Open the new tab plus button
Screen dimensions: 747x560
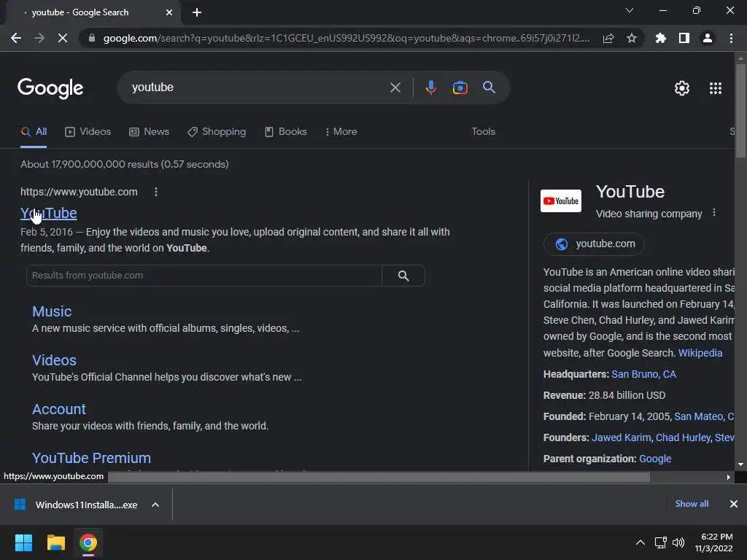(197, 13)
